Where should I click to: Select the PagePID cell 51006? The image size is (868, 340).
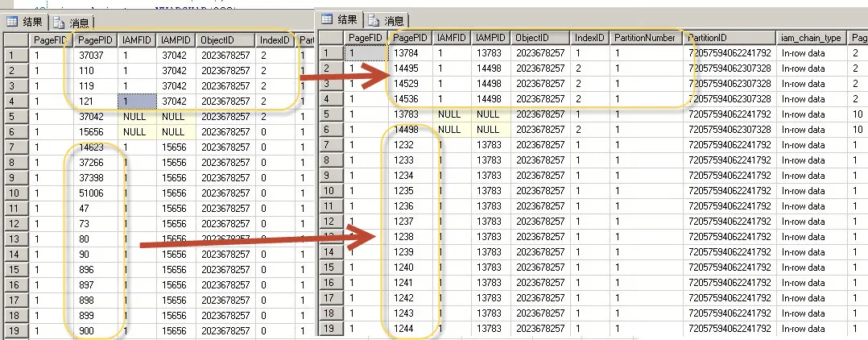tap(95, 193)
